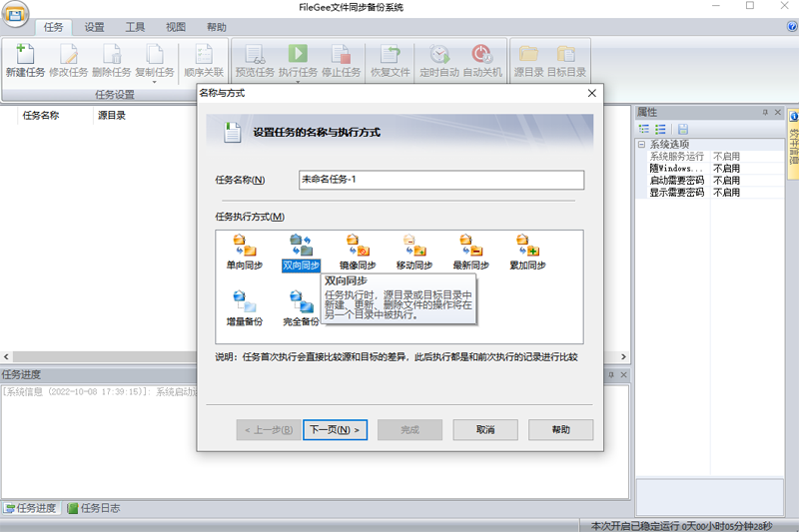Click the 下一页(N) button

click(335, 429)
